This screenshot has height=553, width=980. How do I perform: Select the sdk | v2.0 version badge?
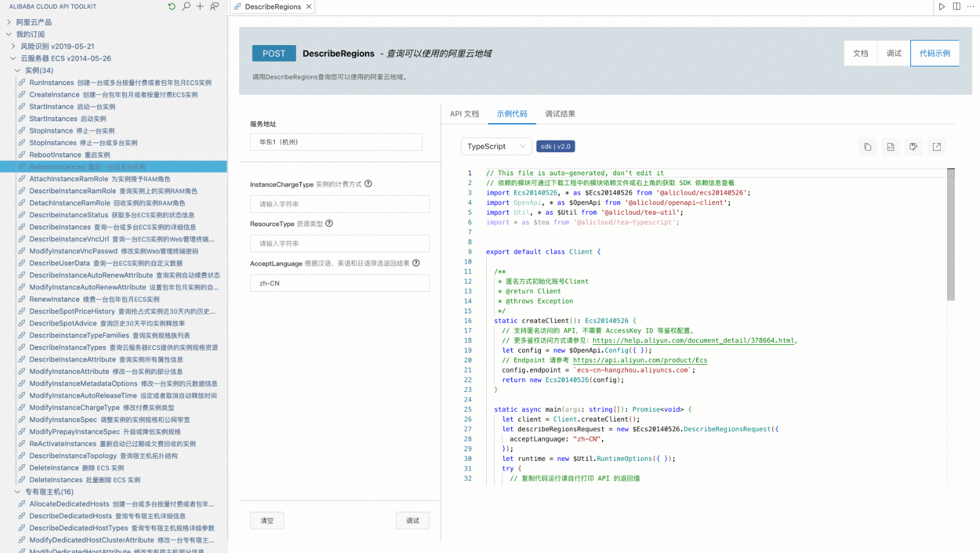(x=555, y=146)
